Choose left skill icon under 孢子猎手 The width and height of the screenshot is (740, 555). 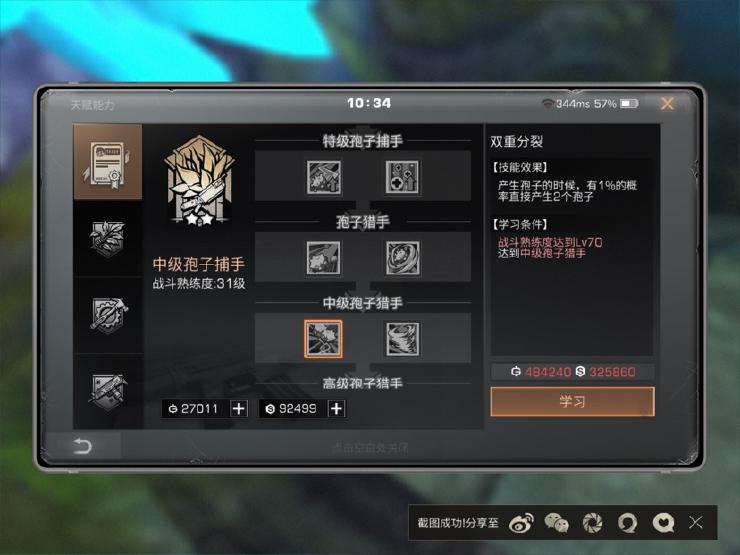[323, 258]
